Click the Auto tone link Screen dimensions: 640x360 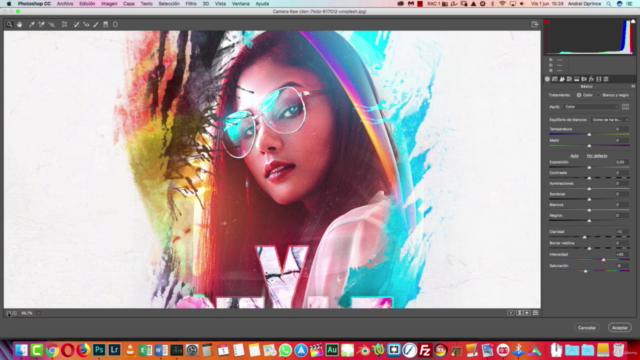tap(574, 156)
